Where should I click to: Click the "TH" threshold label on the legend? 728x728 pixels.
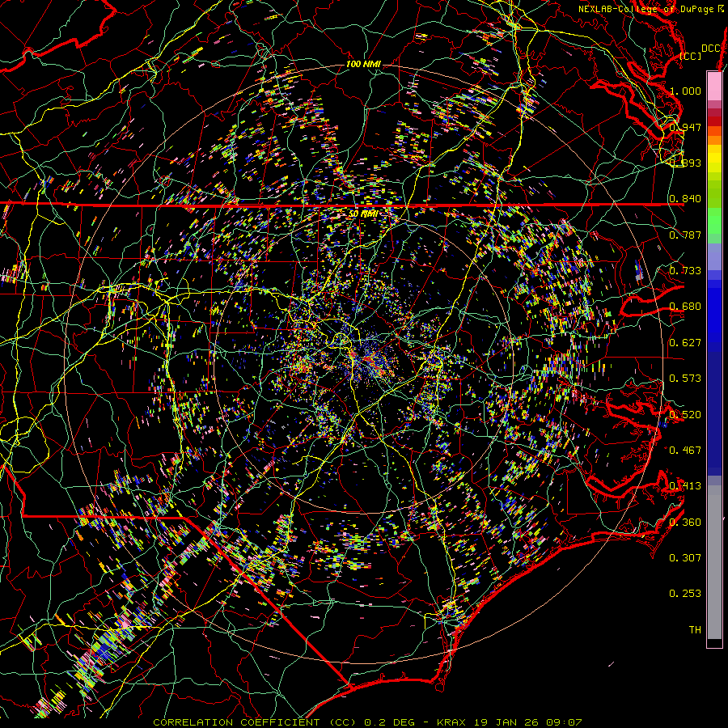click(x=695, y=629)
